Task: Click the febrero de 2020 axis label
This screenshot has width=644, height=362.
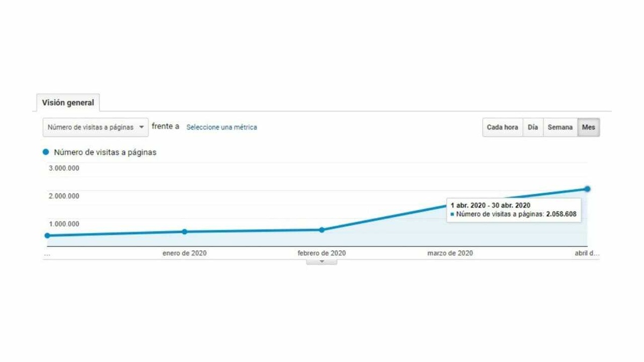Action: pos(322,254)
